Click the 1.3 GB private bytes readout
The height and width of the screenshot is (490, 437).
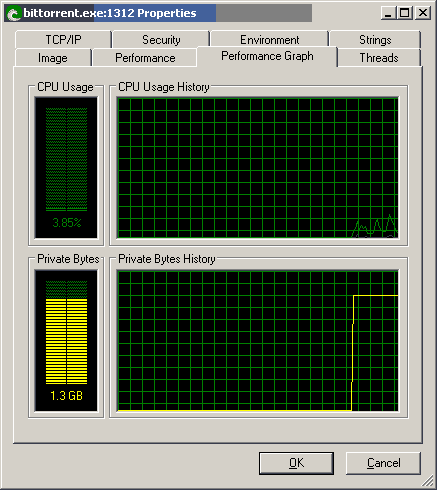tap(66, 396)
